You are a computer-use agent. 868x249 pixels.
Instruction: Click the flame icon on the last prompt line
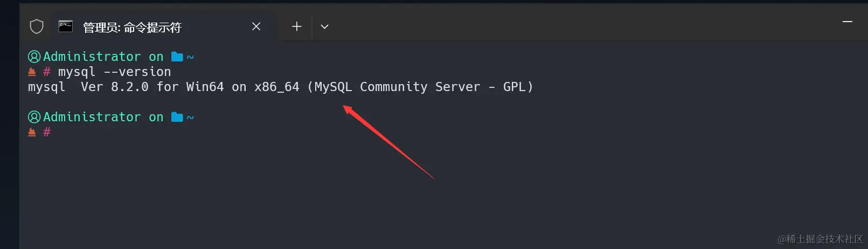32,132
